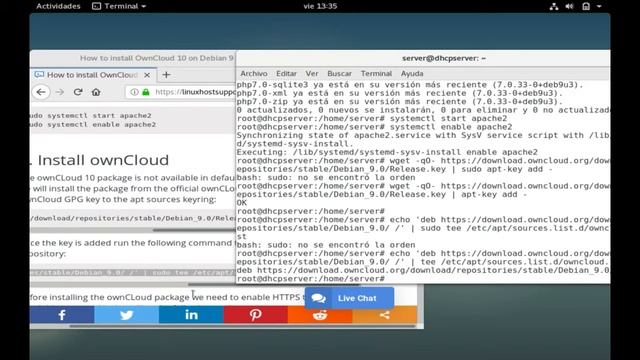Image resolution: width=640 pixels, height=360 pixels.
Task: Open the Actividades overview
Action: [x=58, y=6]
